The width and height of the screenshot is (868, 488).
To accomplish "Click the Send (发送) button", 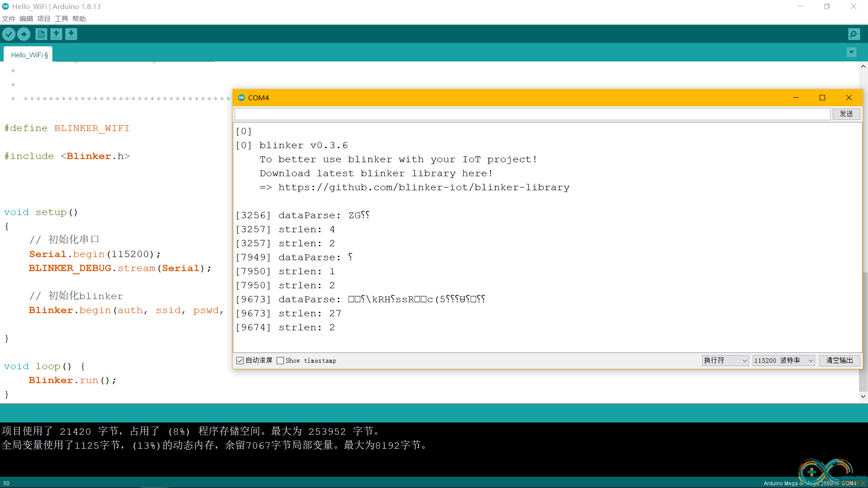I will [x=846, y=114].
